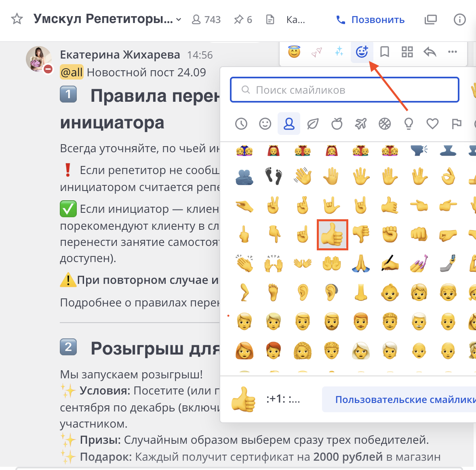Select the people emoji category tab
Viewport: 476px width, 470px height.
pos(289,124)
